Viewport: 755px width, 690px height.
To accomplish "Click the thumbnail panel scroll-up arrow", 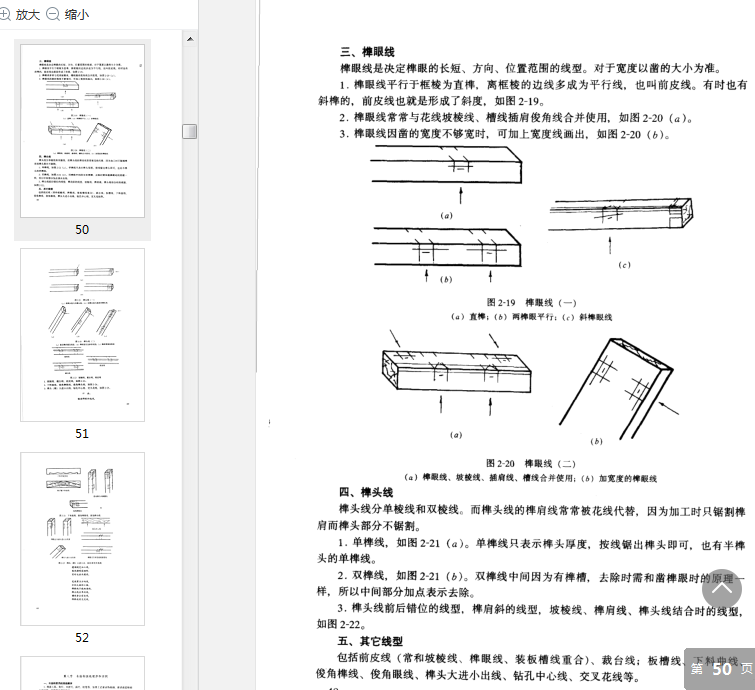I will 190,39.
